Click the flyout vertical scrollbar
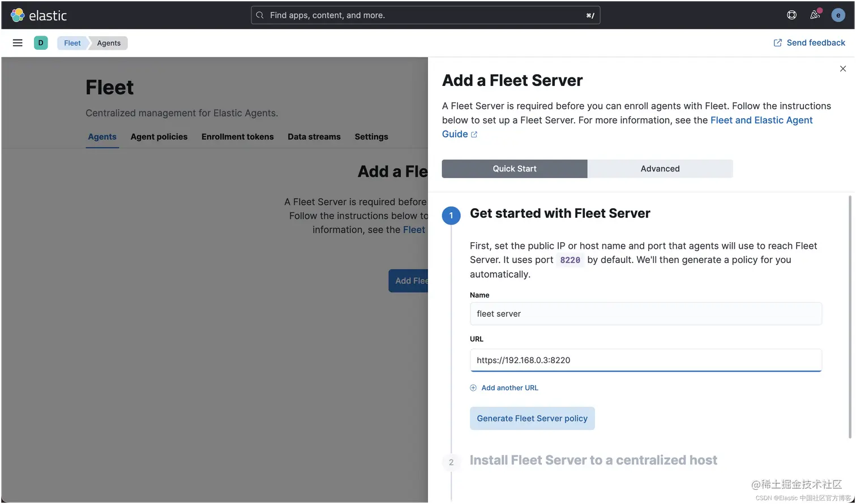Image resolution: width=856 pixels, height=504 pixels. point(849,317)
